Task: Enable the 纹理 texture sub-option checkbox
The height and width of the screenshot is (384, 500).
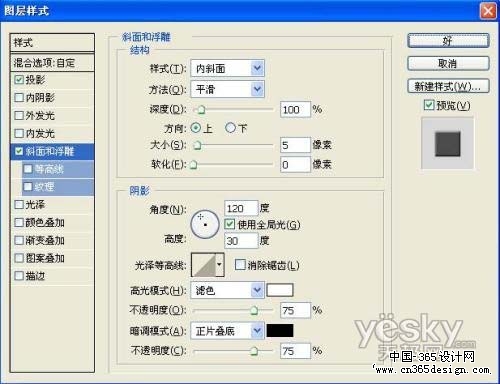Action: pyautogui.click(x=28, y=187)
